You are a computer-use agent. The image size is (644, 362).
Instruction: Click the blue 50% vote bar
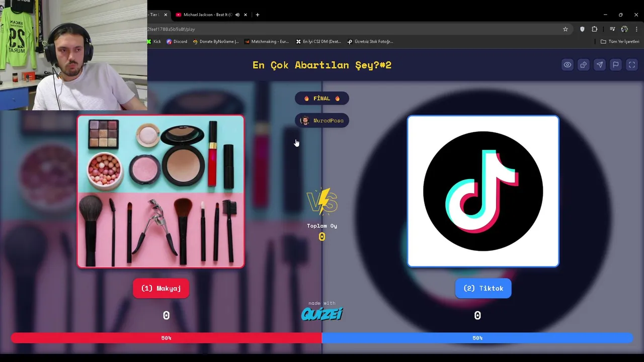[477, 338]
